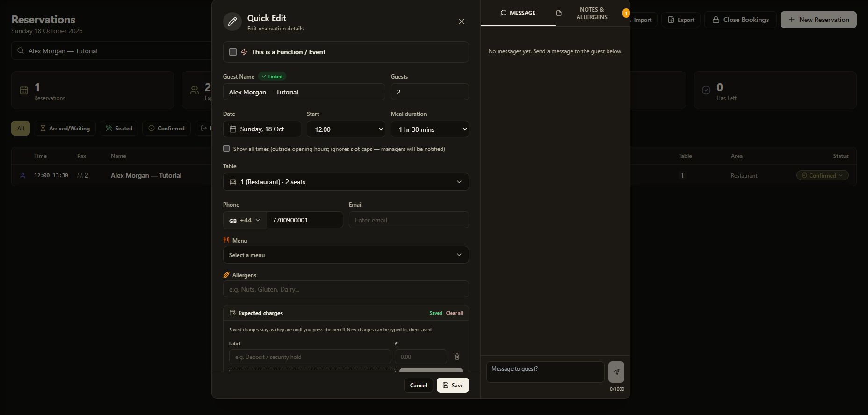
Task: Open the GB +44 country code dropdown
Action: pyautogui.click(x=245, y=220)
